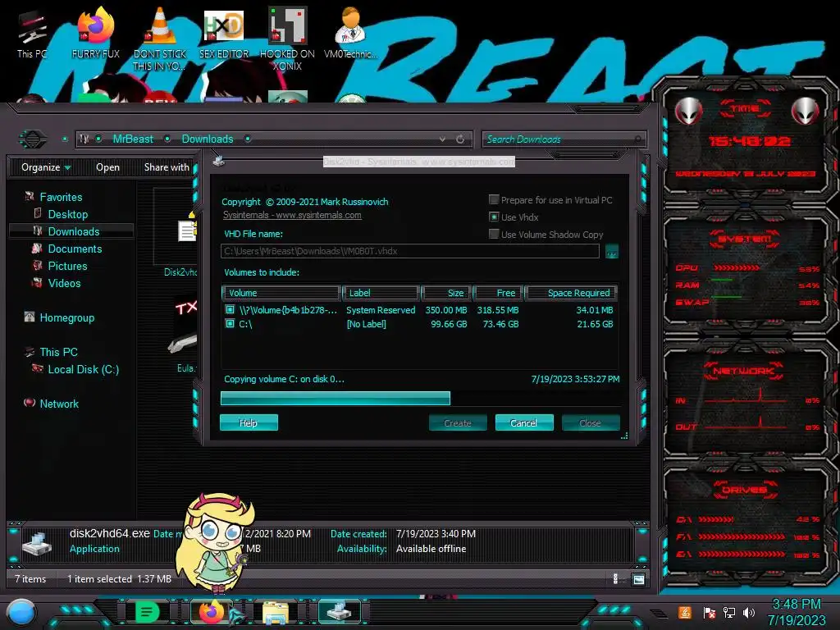Select Downloads in Favorites list
The image size is (840, 630).
coord(73,231)
